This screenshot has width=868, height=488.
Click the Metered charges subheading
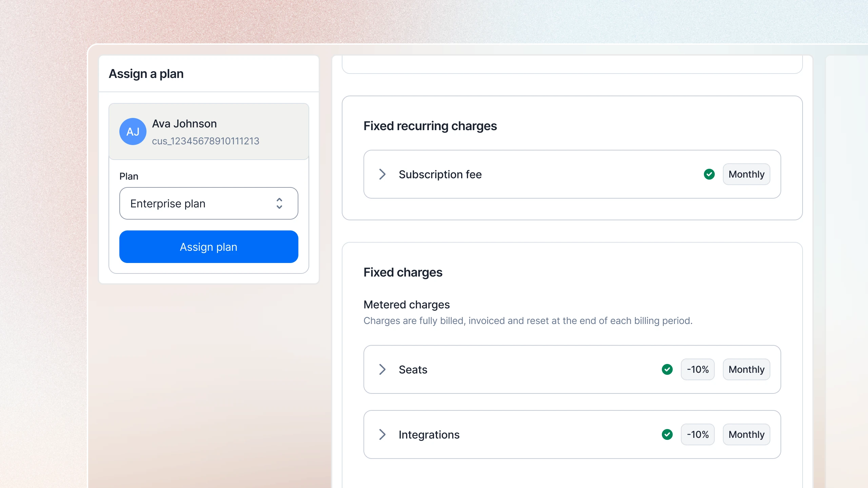point(407,305)
